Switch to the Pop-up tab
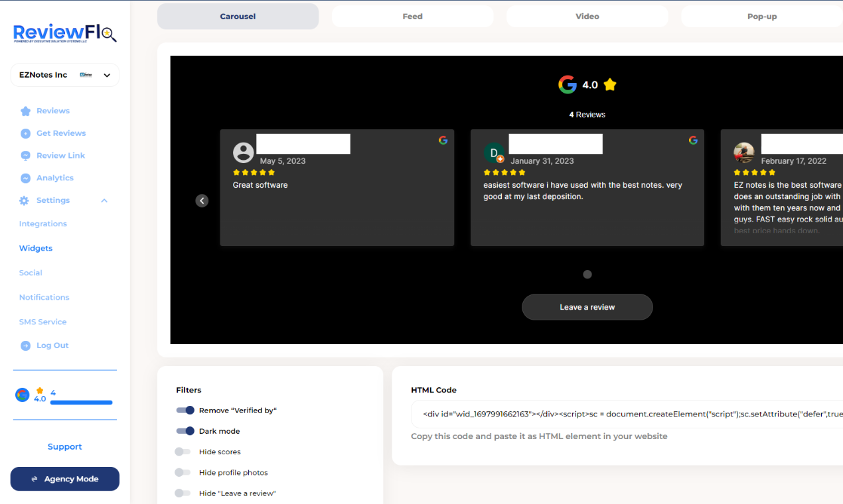The height and width of the screenshot is (504, 843). pyautogui.click(x=762, y=17)
